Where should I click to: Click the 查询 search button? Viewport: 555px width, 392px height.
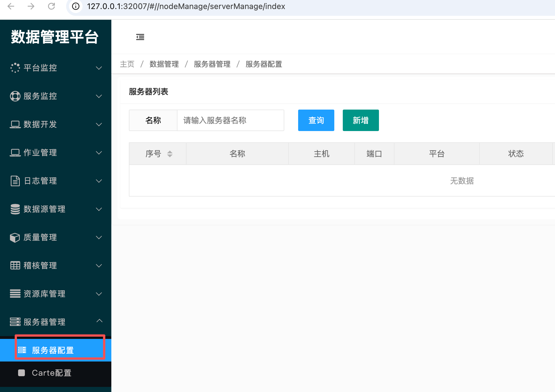tap(316, 120)
